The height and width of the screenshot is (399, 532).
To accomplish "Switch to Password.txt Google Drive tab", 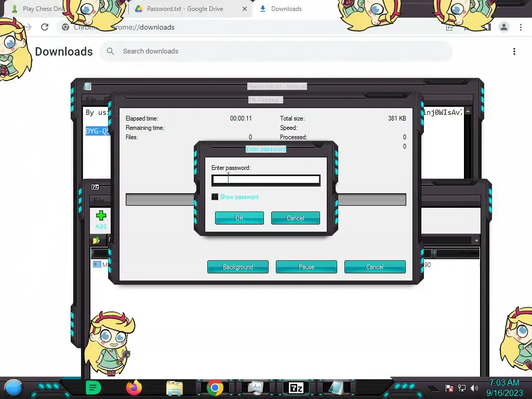I will [x=185, y=9].
